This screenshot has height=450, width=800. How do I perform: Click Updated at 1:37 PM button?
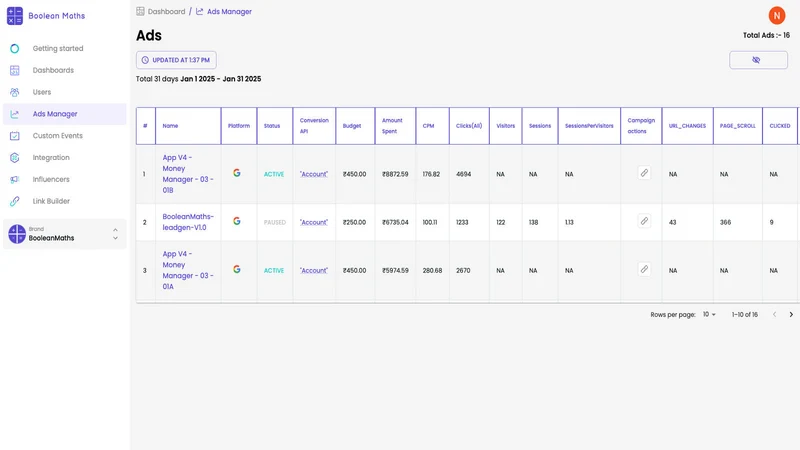pyautogui.click(x=176, y=60)
